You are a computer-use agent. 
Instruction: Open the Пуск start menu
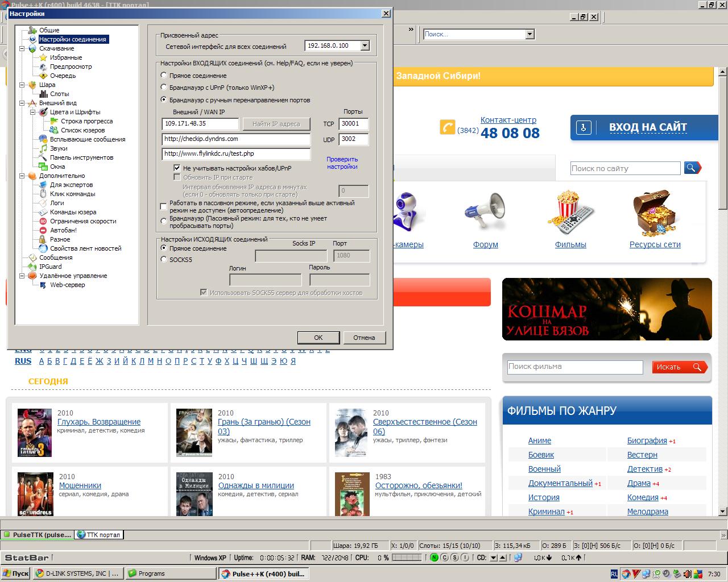(x=16, y=573)
